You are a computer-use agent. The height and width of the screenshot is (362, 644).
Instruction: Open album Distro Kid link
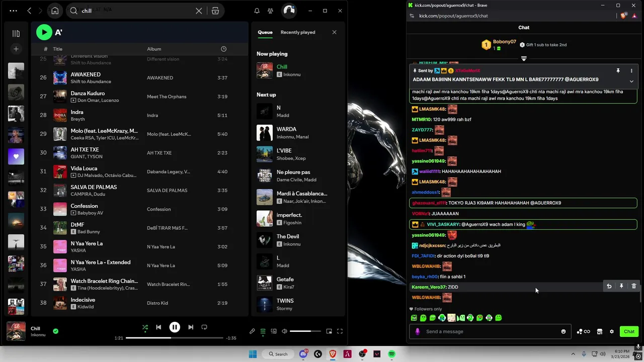157,303
